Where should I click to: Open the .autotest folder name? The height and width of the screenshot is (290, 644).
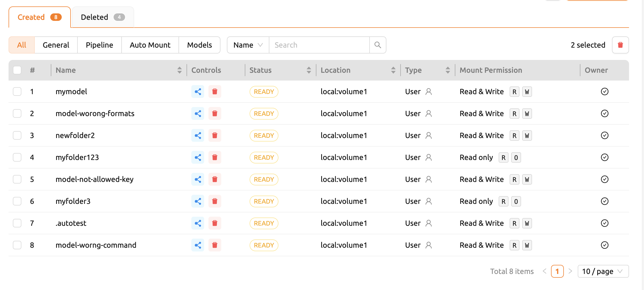pos(71,223)
